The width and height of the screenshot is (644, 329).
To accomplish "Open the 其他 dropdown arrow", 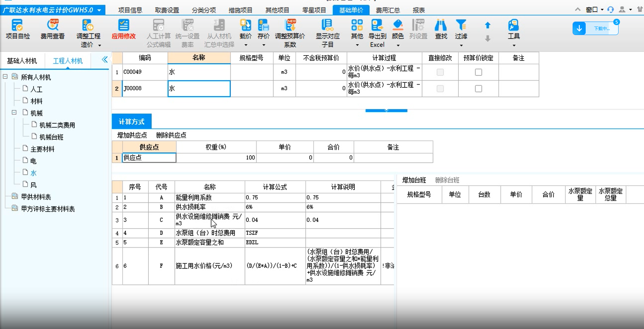I will pyautogui.click(x=357, y=45).
